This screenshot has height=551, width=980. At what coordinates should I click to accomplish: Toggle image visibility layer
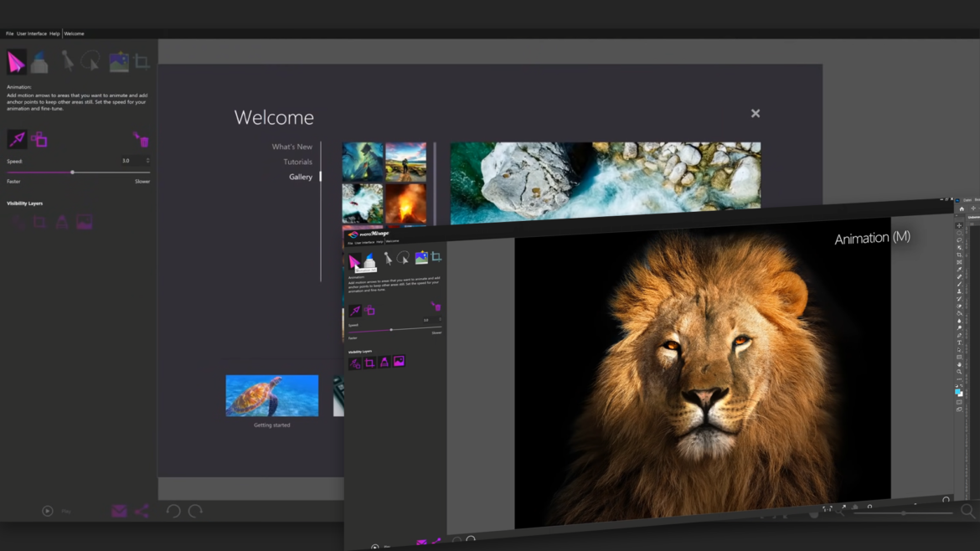(x=85, y=222)
